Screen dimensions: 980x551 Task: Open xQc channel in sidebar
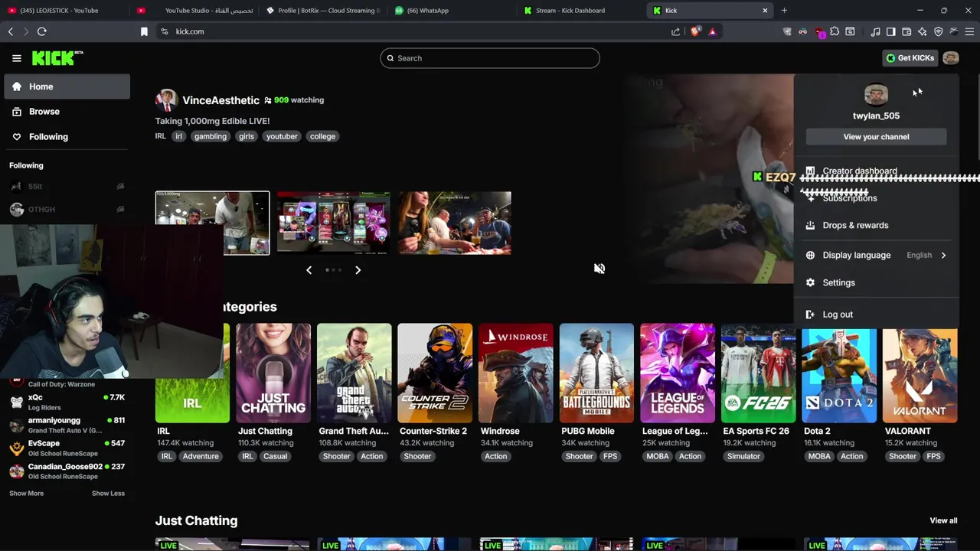67,403
